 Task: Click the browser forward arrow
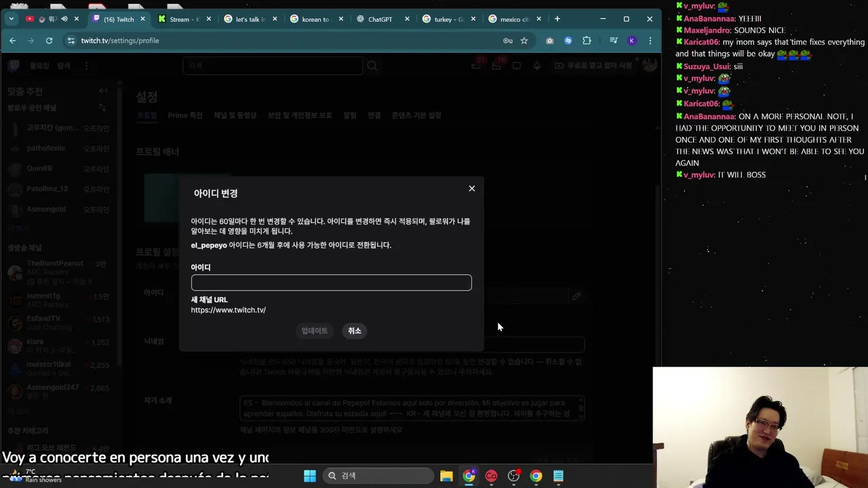click(x=31, y=41)
